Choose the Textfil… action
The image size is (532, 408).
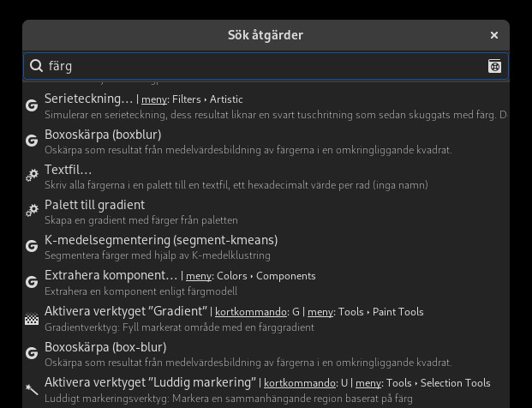266,177
